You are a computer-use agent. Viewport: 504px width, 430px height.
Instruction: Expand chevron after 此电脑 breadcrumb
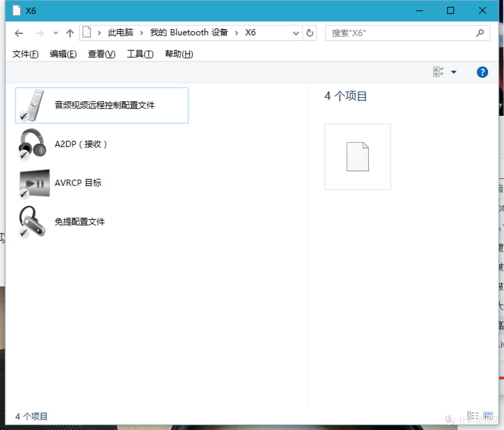141,33
